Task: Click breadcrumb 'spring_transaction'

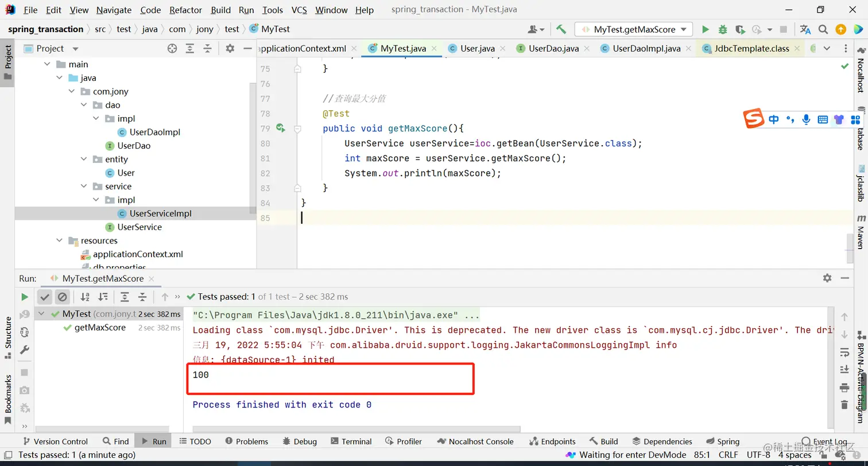Action: tap(45, 29)
